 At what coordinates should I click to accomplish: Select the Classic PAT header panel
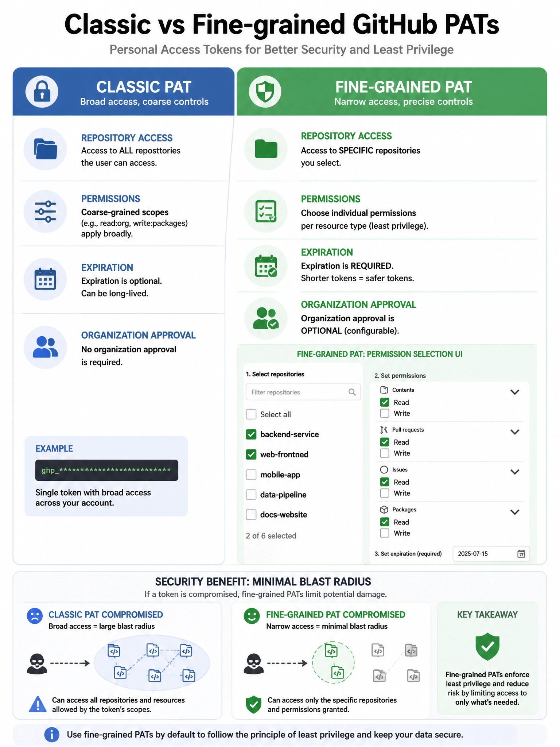tap(124, 92)
